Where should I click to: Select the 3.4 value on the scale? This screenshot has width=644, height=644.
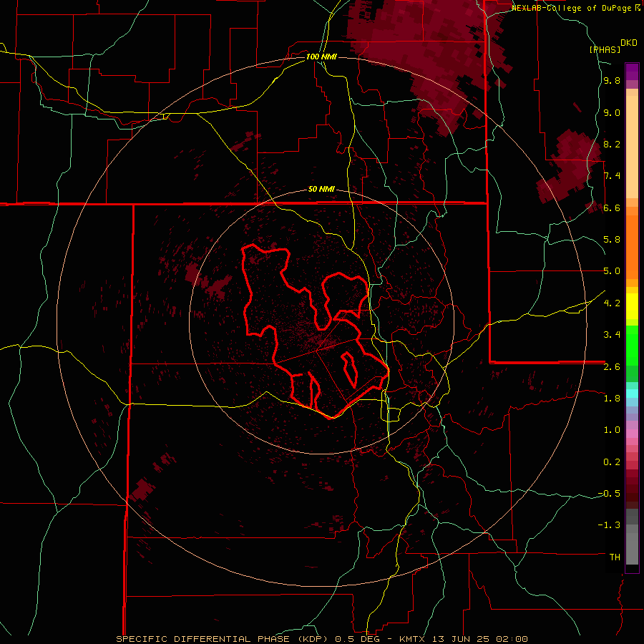pyautogui.click(x=612, y=335)
